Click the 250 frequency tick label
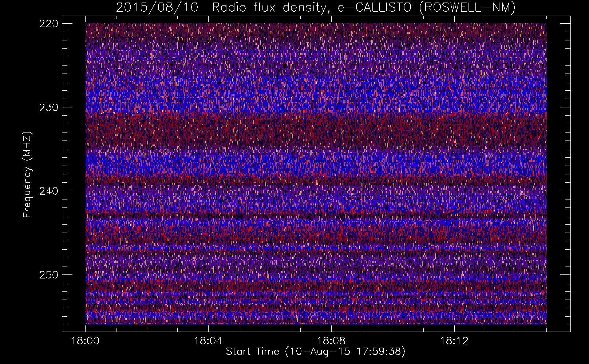 coord(48,275)
